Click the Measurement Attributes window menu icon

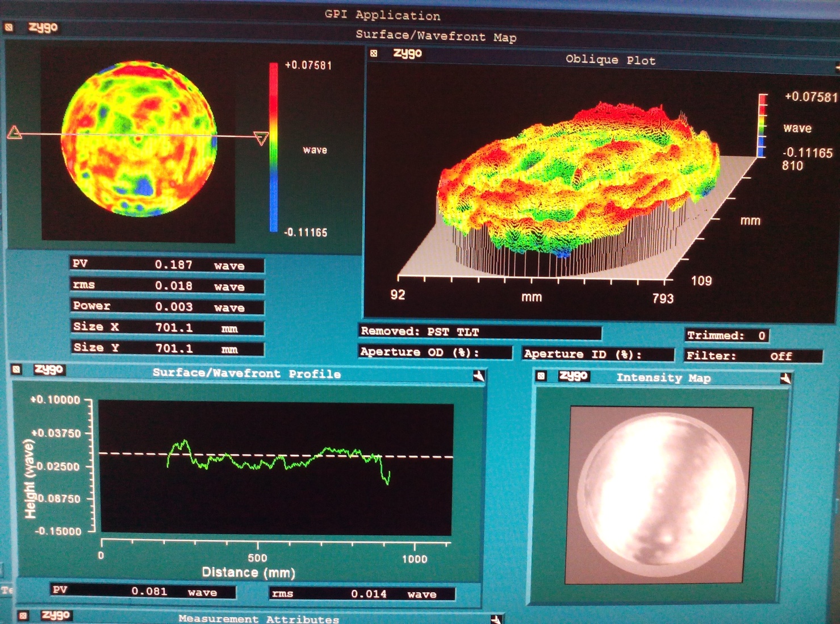(x=23, y=615)
